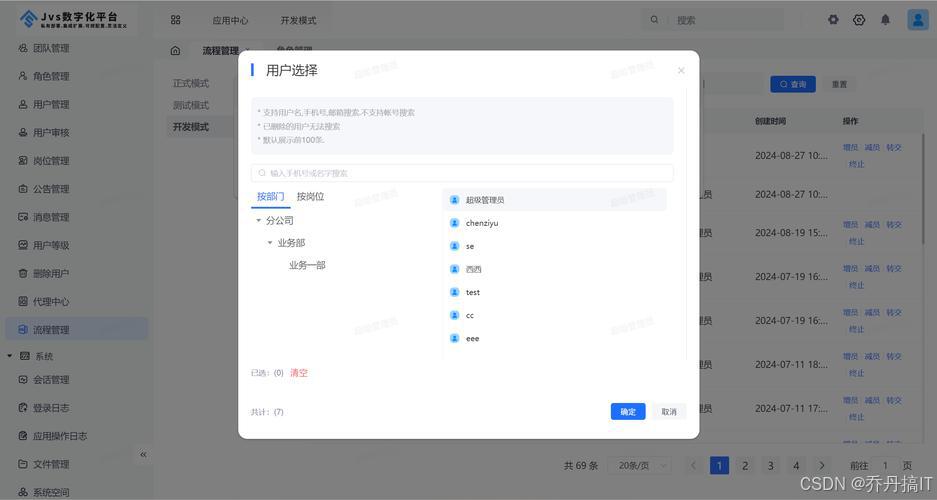
Task: Select 开发模式 in mode list
Action: (x=191, y=127)
